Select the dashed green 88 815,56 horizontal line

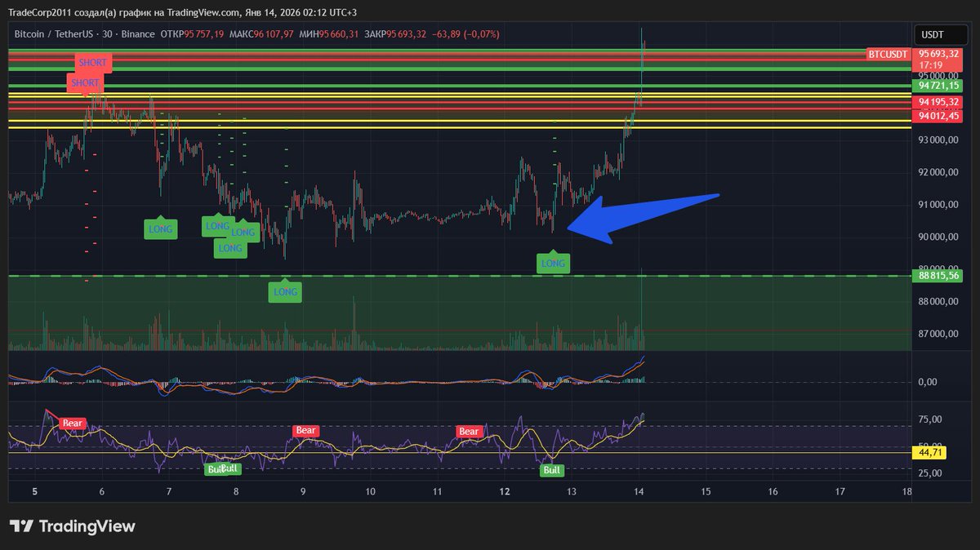point(459,276)
